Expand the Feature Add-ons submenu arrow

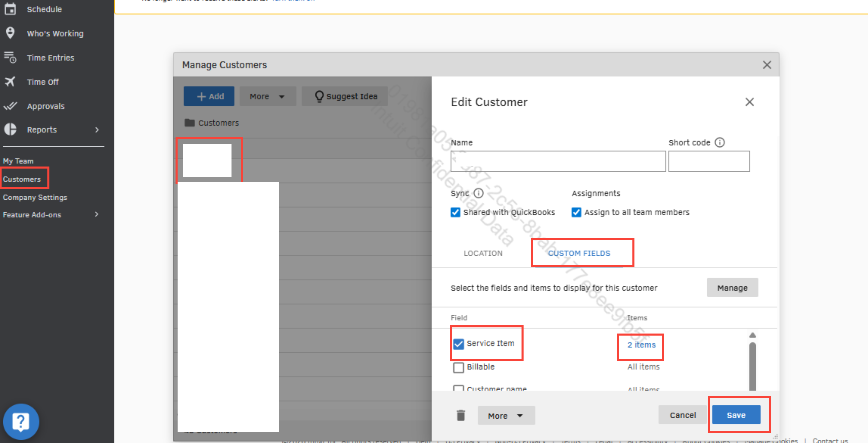click(97, 214)
